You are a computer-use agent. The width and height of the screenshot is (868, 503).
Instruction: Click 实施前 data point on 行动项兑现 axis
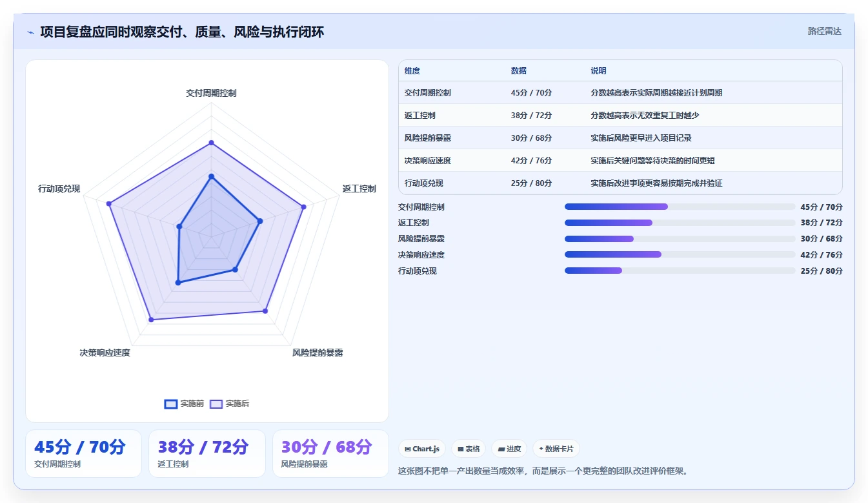tap(179, 227)
